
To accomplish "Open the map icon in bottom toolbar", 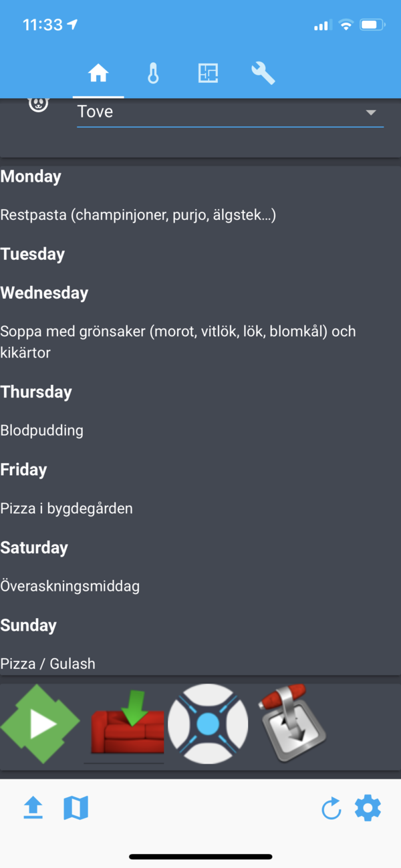I will coord(76,808).
